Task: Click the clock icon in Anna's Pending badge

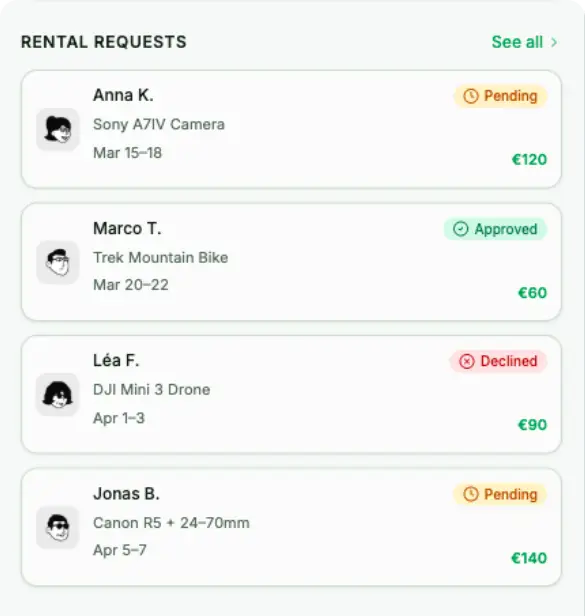Action: [471, 96]
